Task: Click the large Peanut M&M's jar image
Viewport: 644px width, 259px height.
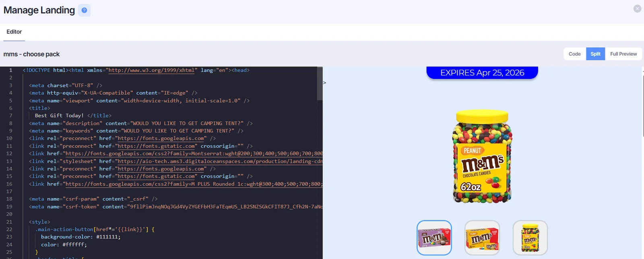Action: (x=482, y=157)
